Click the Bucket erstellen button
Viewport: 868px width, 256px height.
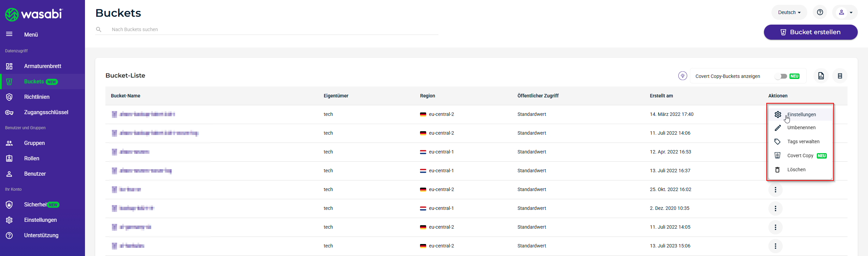click(x=810, y=32)
